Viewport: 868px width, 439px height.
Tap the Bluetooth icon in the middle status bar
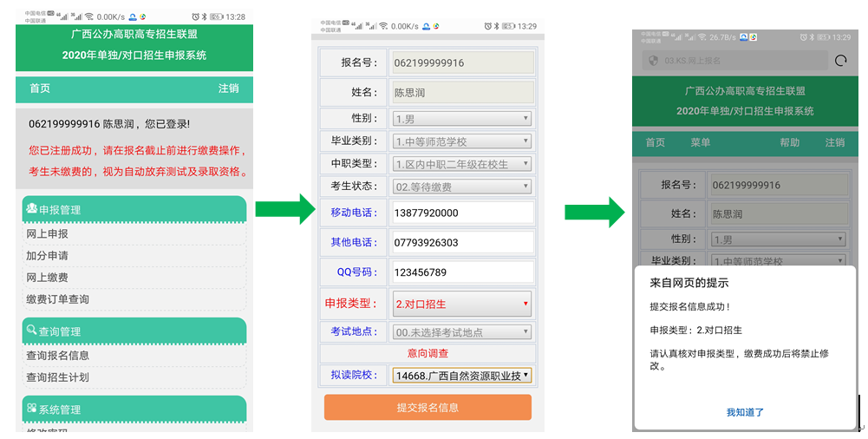[x=497, y=26]
